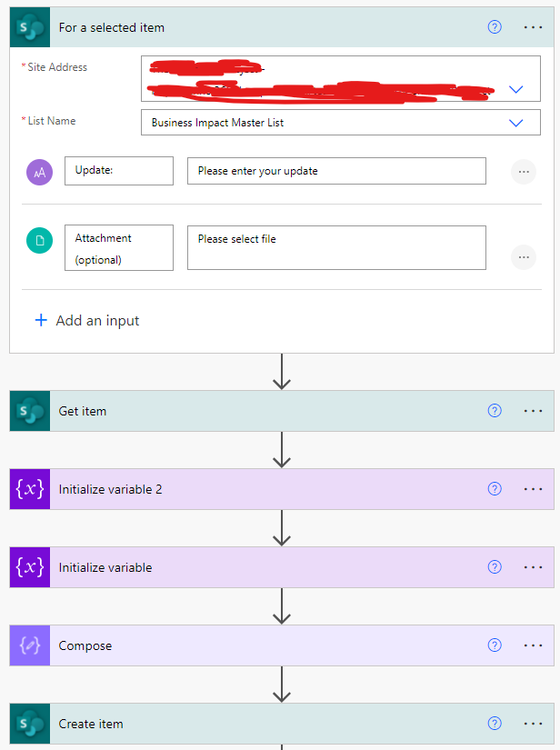Click the purple text input type icon

[x=39, y=171]
